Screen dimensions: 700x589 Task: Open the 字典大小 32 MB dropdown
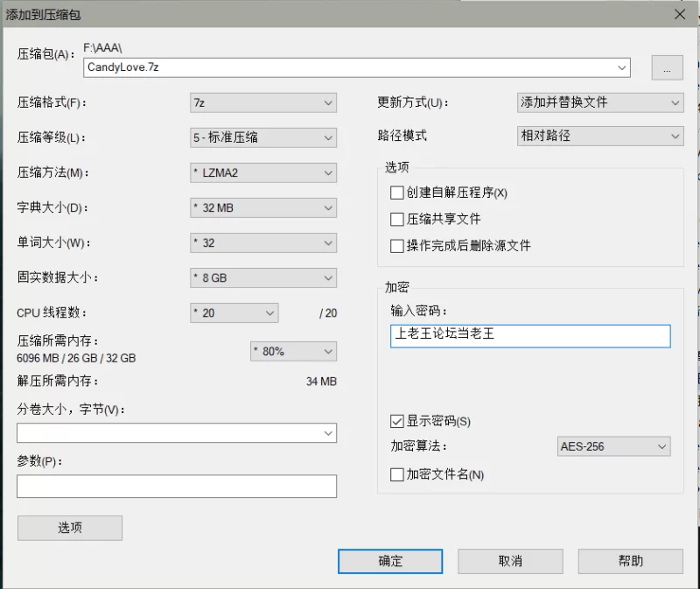click(263, 207)
